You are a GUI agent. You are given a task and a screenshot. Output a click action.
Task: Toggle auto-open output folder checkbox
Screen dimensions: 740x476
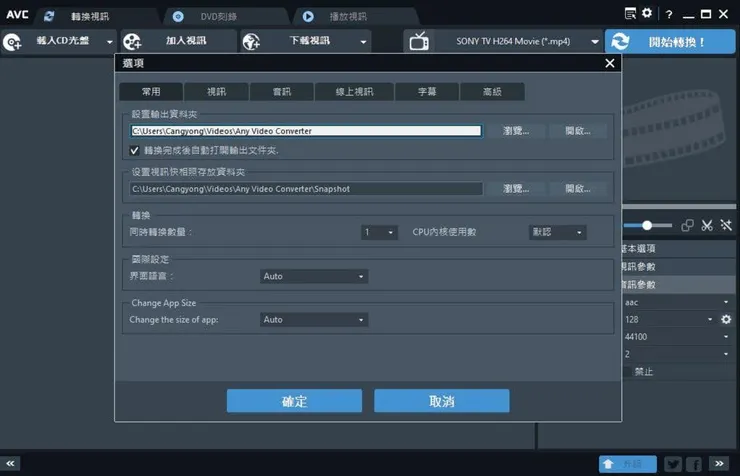[135, 150]
